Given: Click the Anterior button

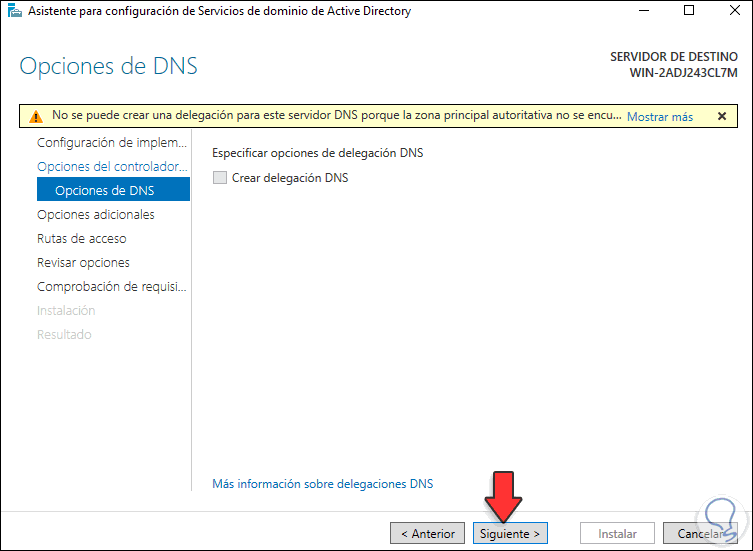Looking at the screenshot, I should tap(427, 533).
